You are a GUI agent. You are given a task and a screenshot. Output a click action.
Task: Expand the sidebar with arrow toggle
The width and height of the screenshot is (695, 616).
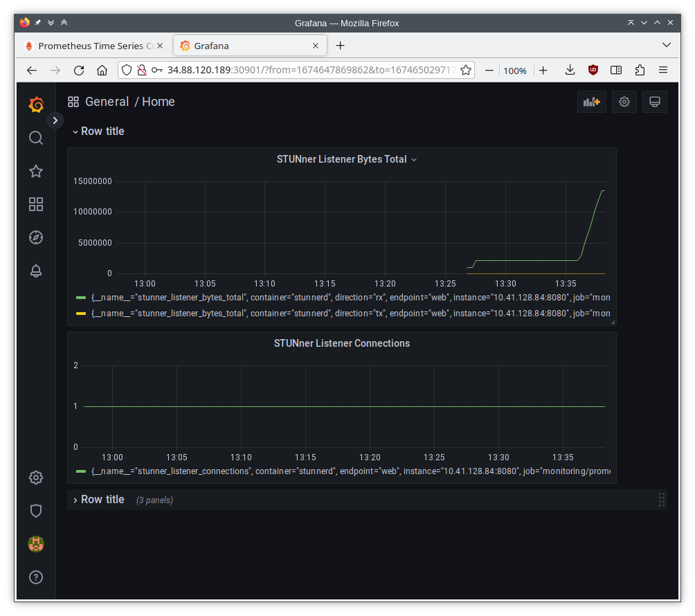tap(55, 120)
